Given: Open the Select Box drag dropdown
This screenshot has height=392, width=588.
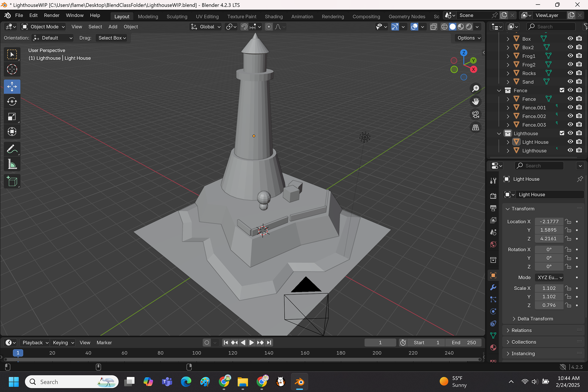Looking at the screenshot, I should tap(112, 38).
